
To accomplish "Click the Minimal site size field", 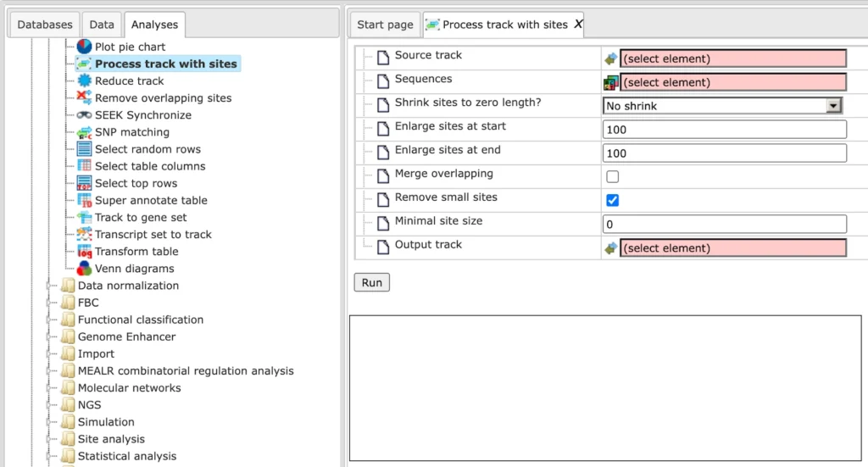I will 724,224.
